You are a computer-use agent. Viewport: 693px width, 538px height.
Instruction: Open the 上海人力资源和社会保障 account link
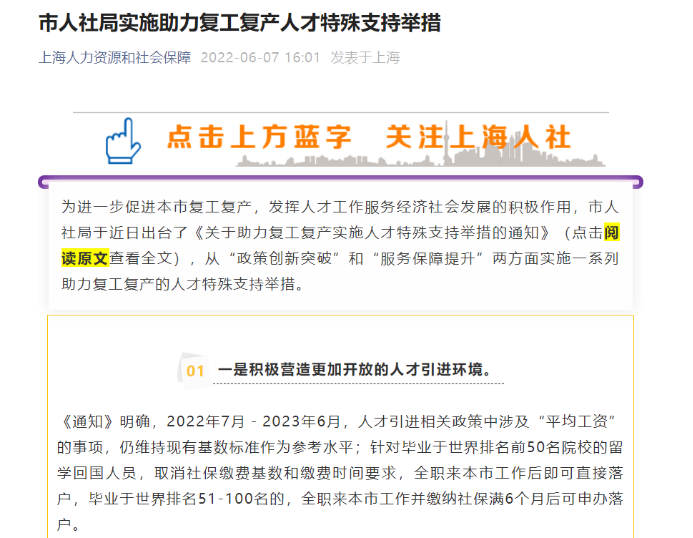click(x=115, y=57)
